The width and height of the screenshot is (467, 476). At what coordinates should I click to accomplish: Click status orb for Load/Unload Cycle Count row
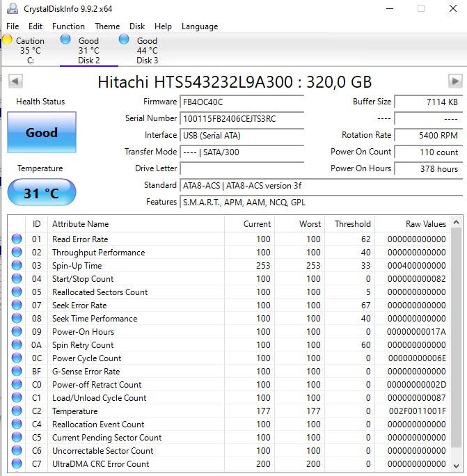coord(17,397)
